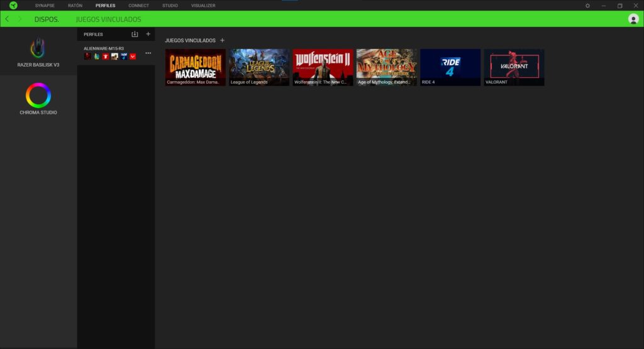Select the League of Legends game tile

pos(259,67)
